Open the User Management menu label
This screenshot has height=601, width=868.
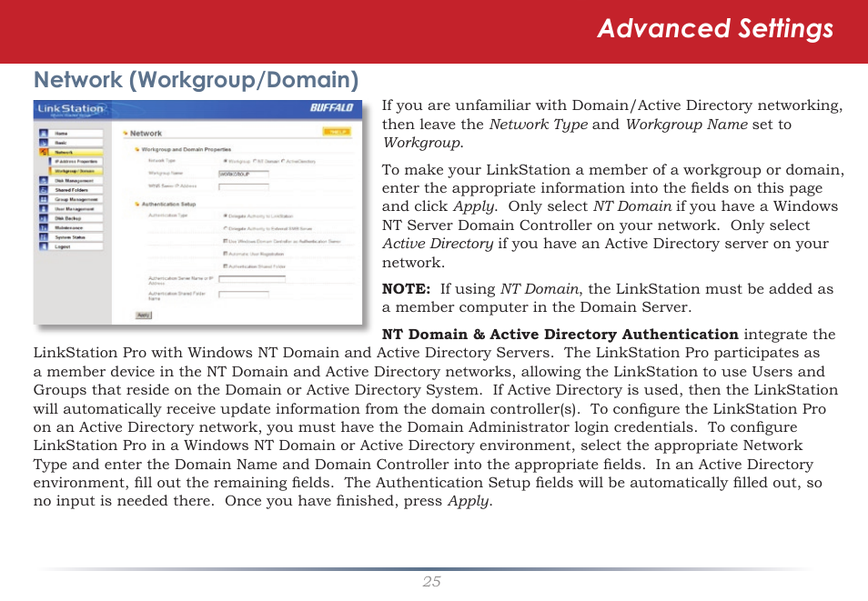click(76, 208)
